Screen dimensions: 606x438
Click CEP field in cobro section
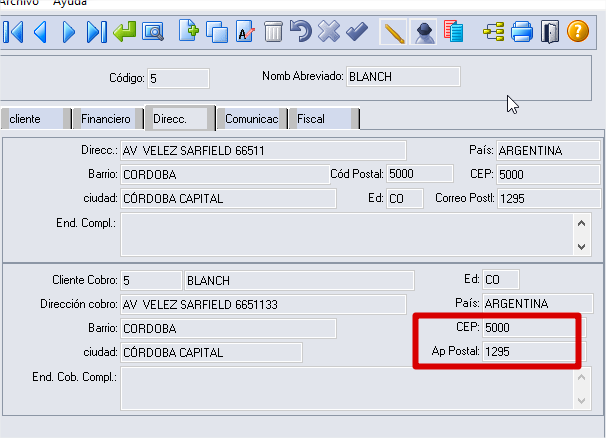(x=534, y=327)
